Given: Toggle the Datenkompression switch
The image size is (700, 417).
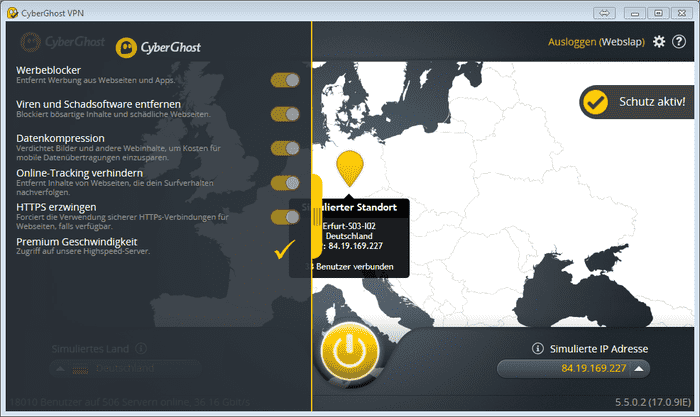Looking at the screenshot, I should 285,148.
